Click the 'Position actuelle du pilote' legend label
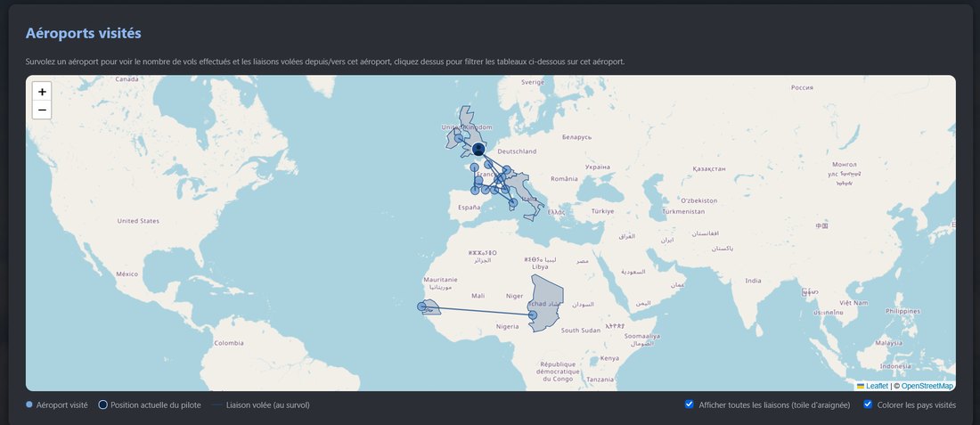This screenshot has height=425, width=980. point(156,405)
